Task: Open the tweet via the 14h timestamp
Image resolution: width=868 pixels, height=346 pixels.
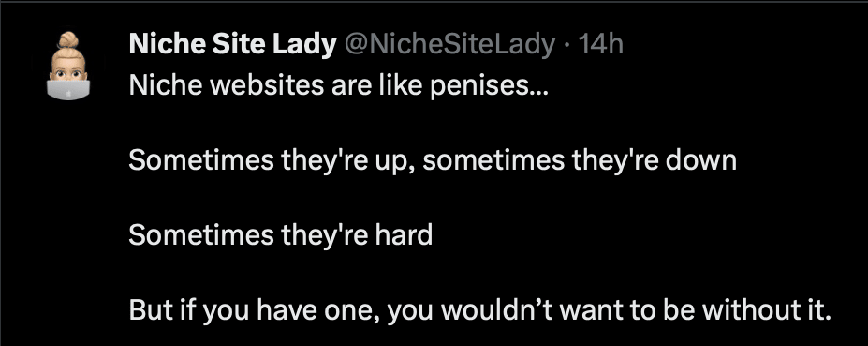Action: [600, 44]
